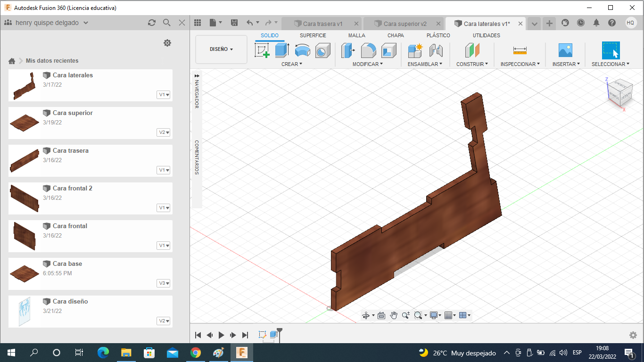Open the notifications bell

596,23
